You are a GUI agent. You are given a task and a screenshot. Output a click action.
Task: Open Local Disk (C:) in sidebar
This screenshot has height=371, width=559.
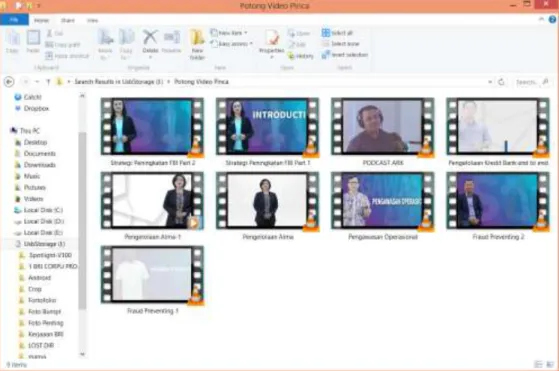(39, 210)
